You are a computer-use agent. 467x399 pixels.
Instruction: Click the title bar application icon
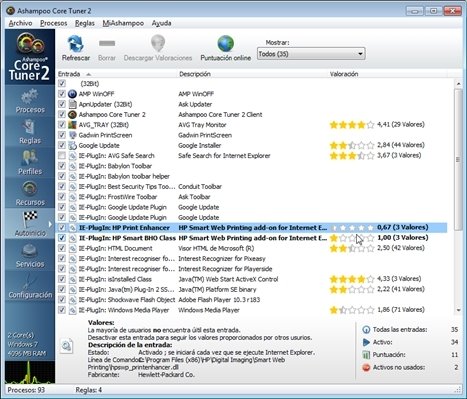[10, 11]
